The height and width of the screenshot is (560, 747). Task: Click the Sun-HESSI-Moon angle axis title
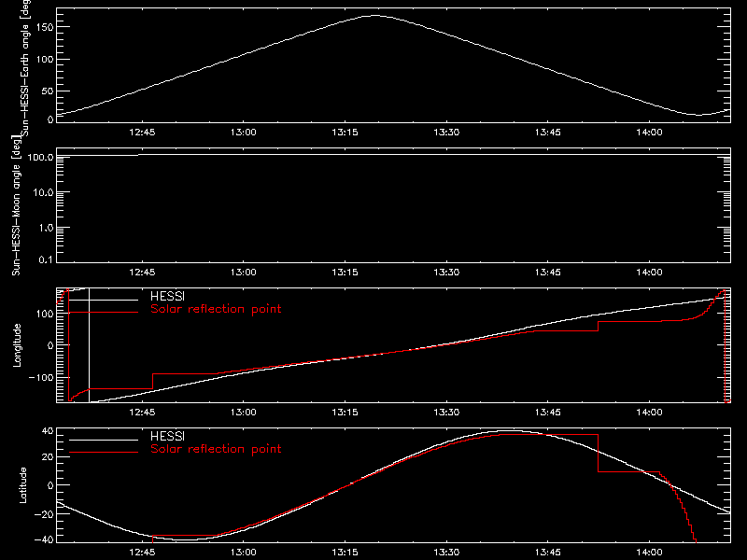point(16,205)
